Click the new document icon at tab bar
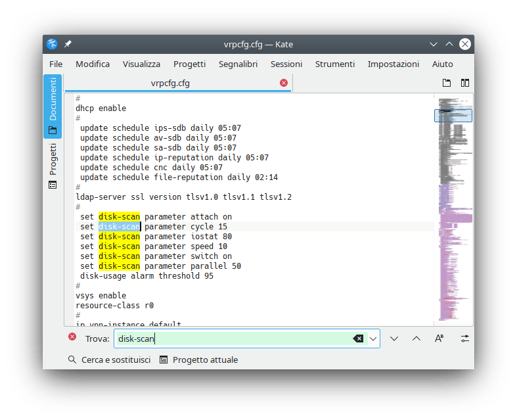Image resolution: width=517 pixels, height=420 pixels. point(447,83)
